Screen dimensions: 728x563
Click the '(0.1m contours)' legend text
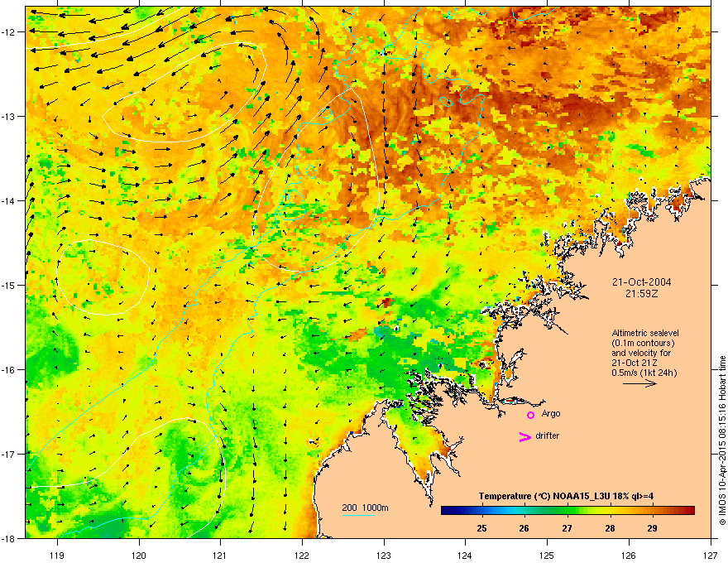coord(643,344)
